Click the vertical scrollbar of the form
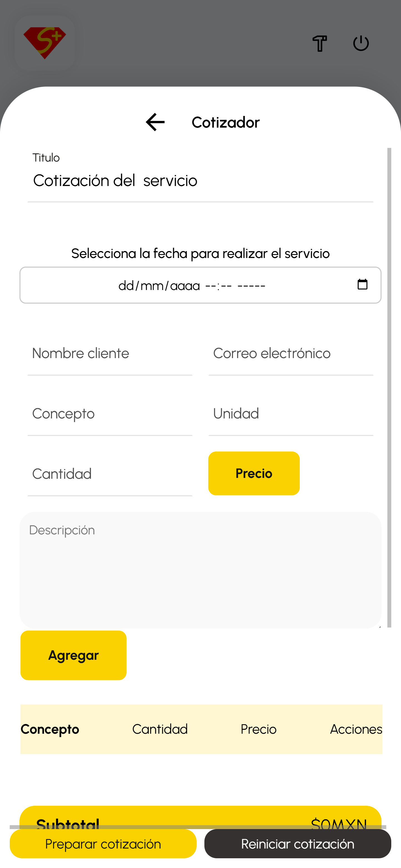401x868 pixels. point(389,388)
